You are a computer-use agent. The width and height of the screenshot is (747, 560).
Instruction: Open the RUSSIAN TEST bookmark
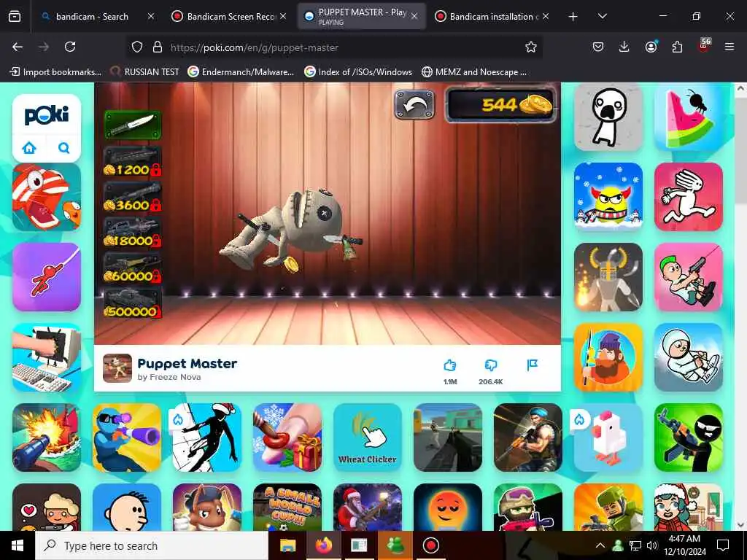(x=145, y=72)
